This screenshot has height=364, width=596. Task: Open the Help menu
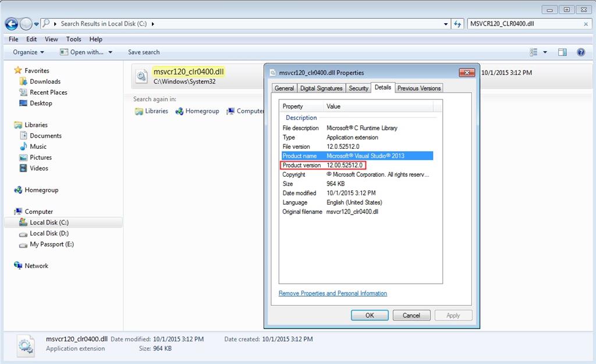pyautogui.click(x=96, y=39)
